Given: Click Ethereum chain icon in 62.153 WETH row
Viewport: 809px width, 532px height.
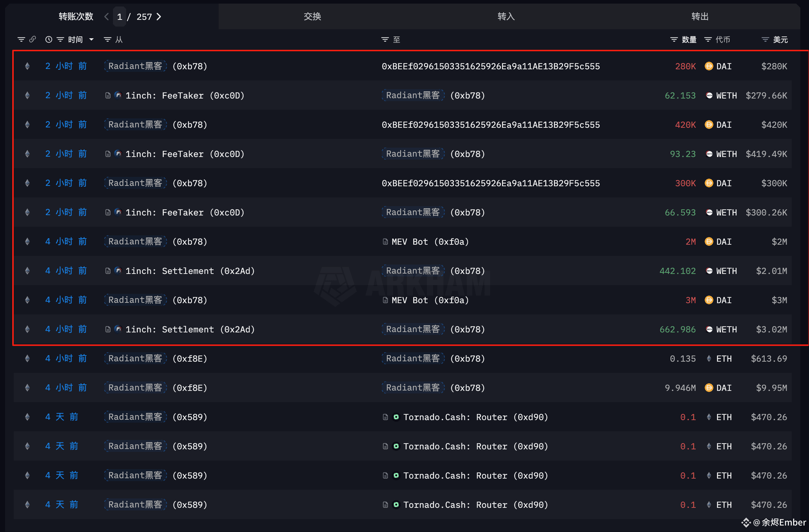Looking at the screenshot, I should click(27, 95).
